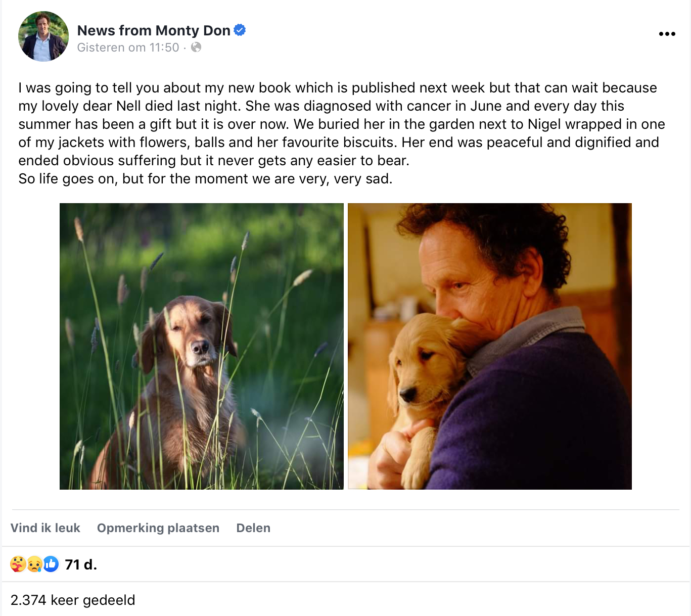Click the blue verified badge
Image resolution: width=691 pixels, height=616 pixels.
[x=240, y=30]
